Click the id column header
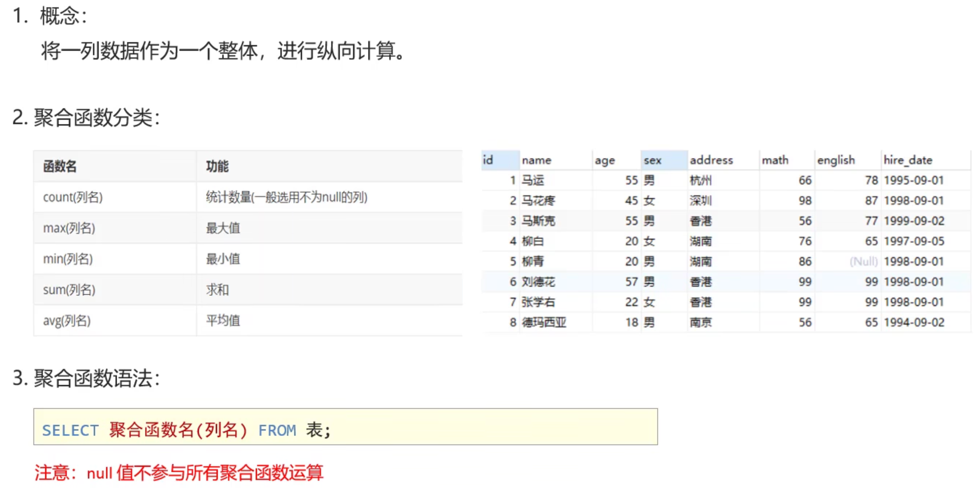980x488 pixels. coord(500,160)
